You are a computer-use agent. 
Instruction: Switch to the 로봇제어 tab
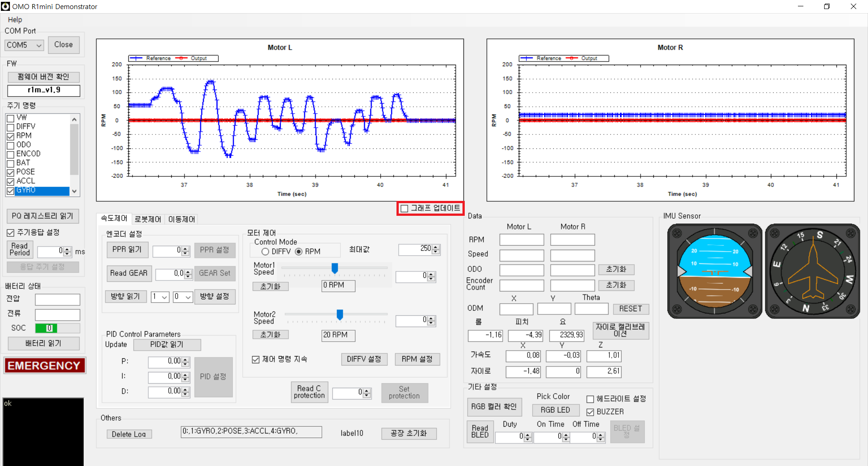(x=147, y=219)
